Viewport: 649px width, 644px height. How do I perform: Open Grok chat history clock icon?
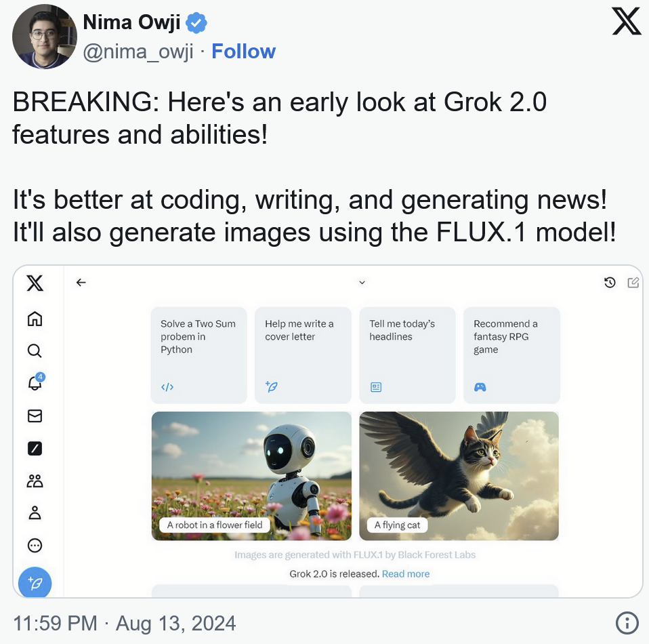click(x=610, y=283)
